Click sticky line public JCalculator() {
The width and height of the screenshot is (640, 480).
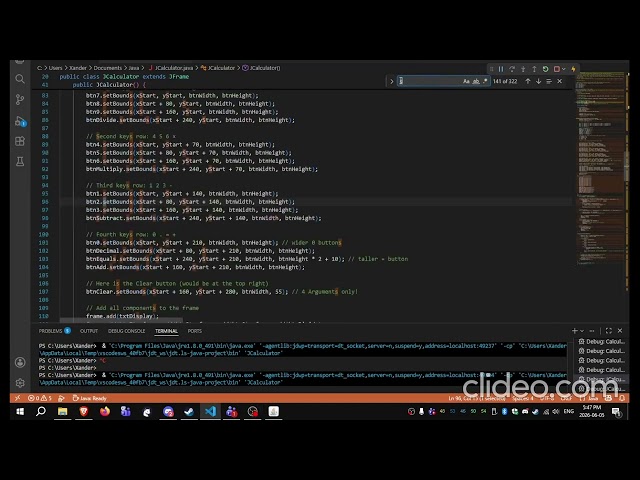tap(109, 84)
